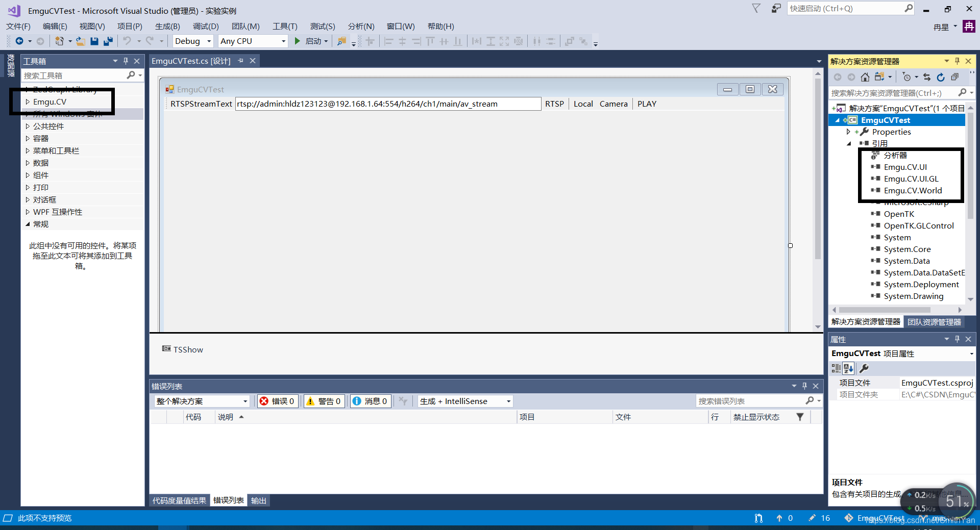
Task: Toggle the Messages 0 filter button
Action: point(370,401)
